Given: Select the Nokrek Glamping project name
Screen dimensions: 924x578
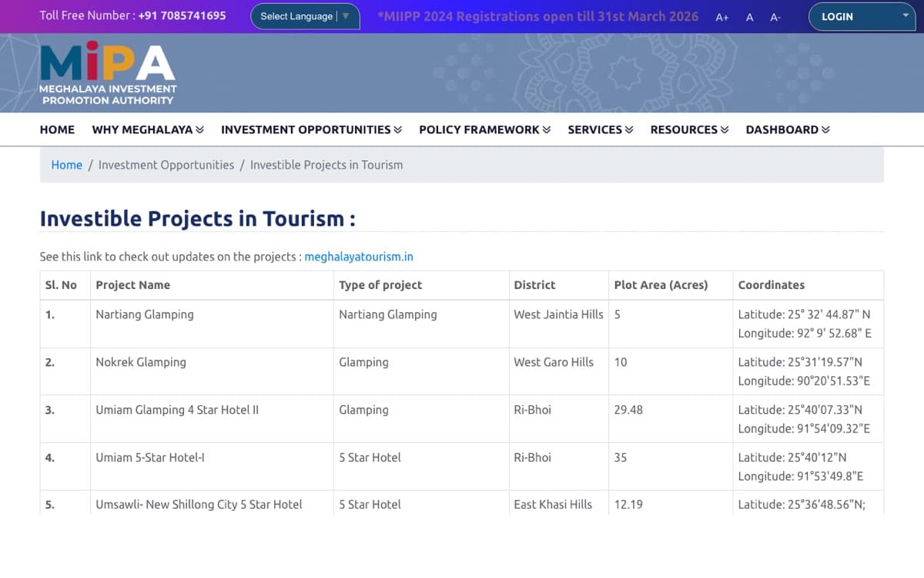Looking at the screenshot, I should (141, 362).
